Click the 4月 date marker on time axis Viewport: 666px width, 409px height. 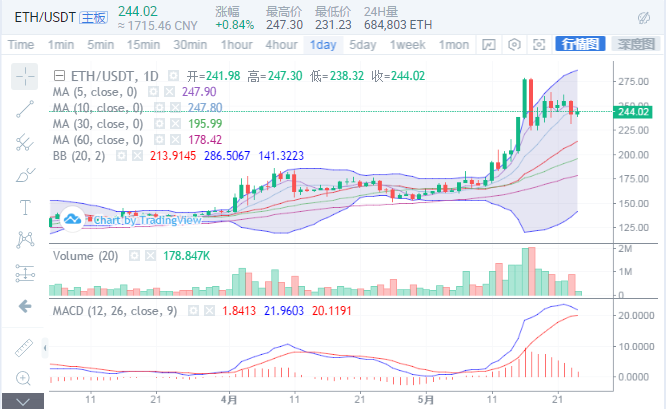[x=229, y=400]
